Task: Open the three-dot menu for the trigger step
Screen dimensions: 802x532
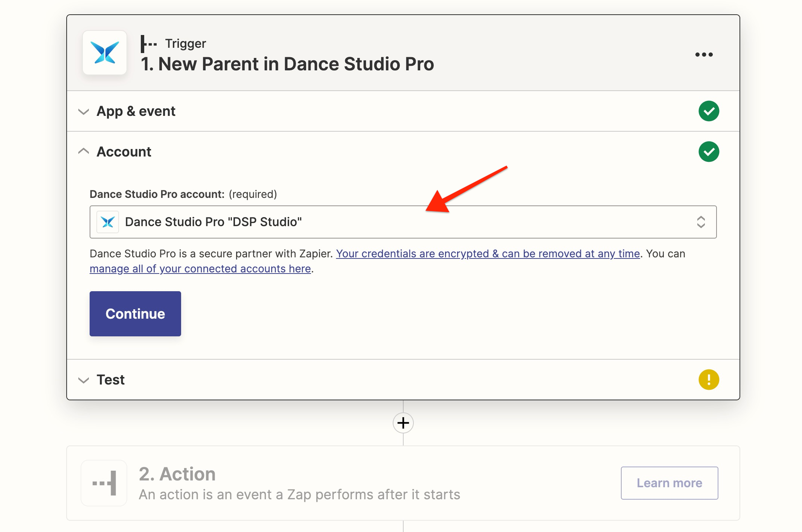Action: tap(704, 55)
